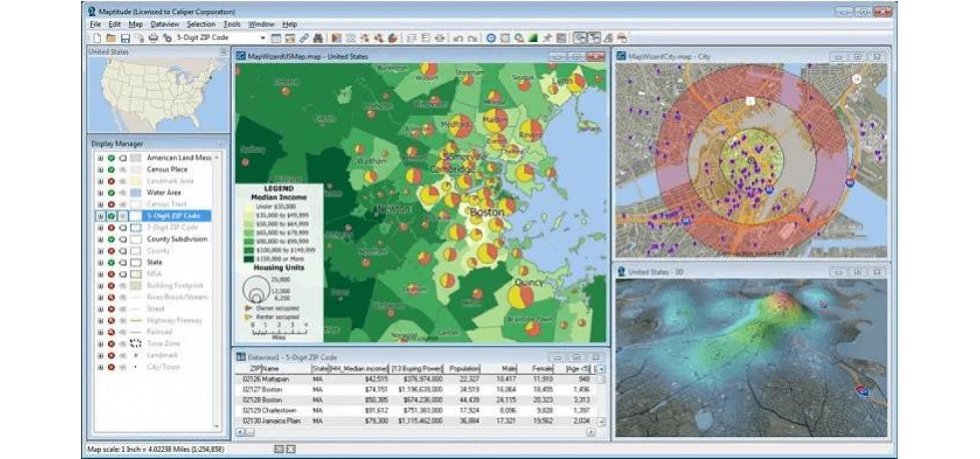Click the color theme map icon
The image size is (980, 459).
(336, 37)
